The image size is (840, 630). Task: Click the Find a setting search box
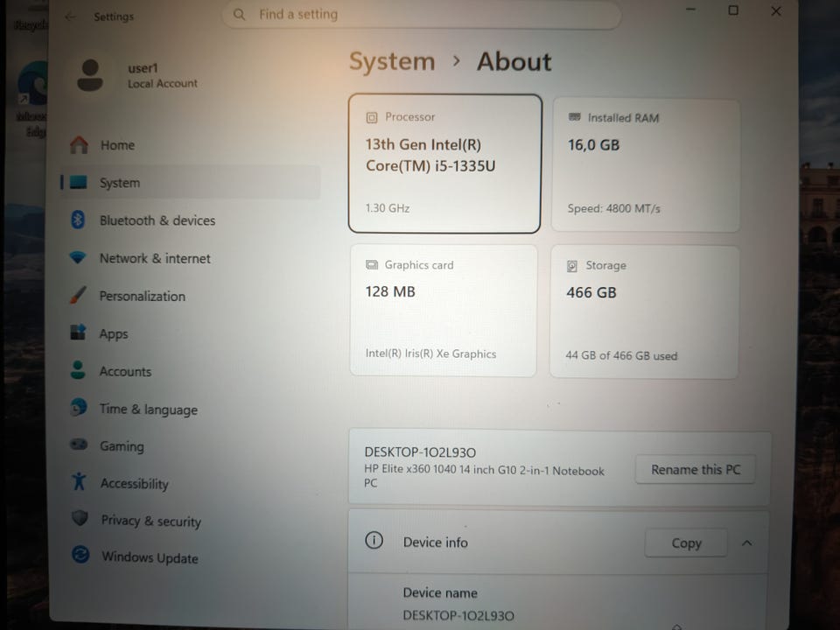tap(421, 15)
